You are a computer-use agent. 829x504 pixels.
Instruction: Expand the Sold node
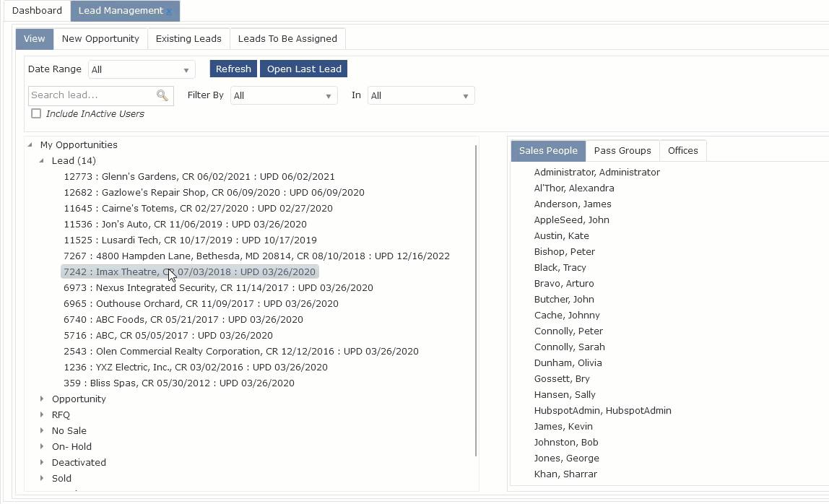pos(42,478)
